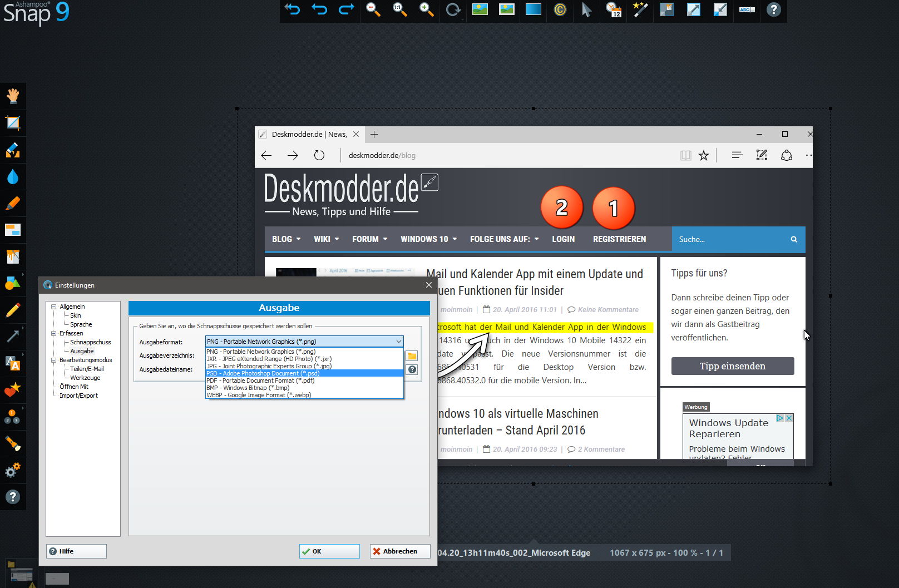Expand the WINDOWS 10 navigation menu
899x588 pixels.
click(428, 239)
